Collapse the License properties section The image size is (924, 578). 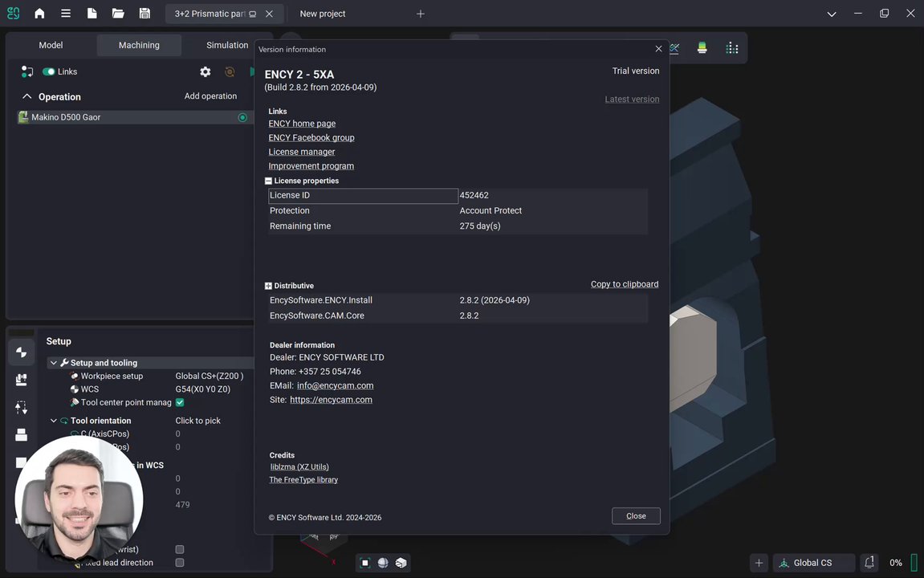[x=268, y=181]
